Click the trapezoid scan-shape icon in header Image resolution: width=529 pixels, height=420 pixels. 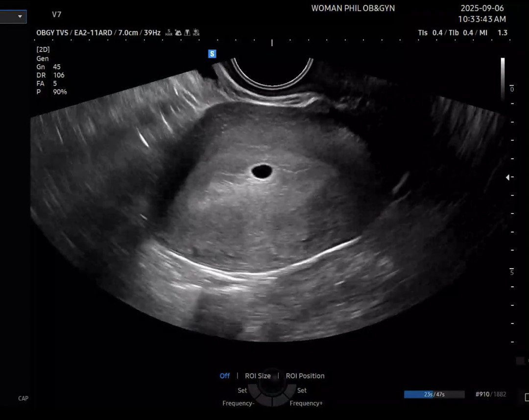click(x=187, y=33)
